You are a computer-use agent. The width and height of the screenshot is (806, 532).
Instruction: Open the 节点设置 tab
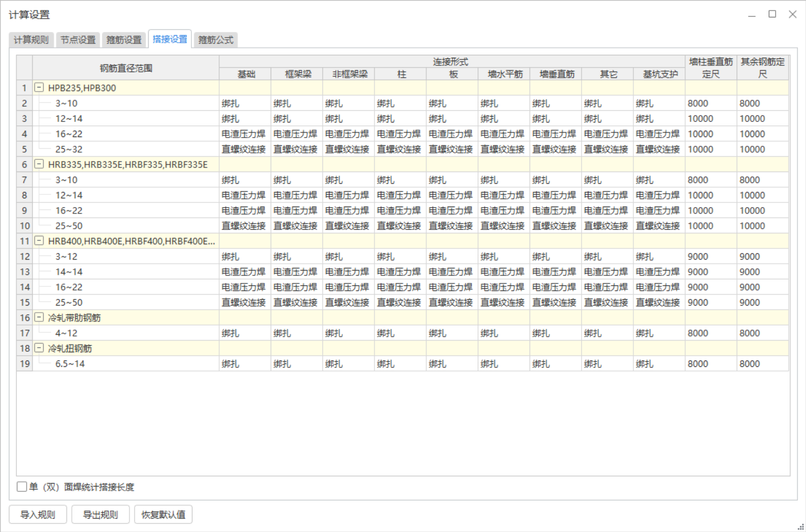[78, 40]
